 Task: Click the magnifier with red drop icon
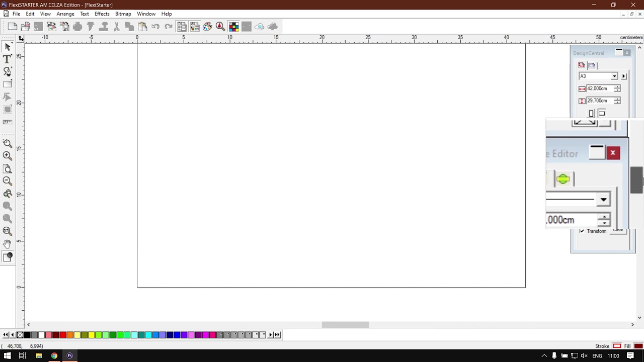point(220,27)
